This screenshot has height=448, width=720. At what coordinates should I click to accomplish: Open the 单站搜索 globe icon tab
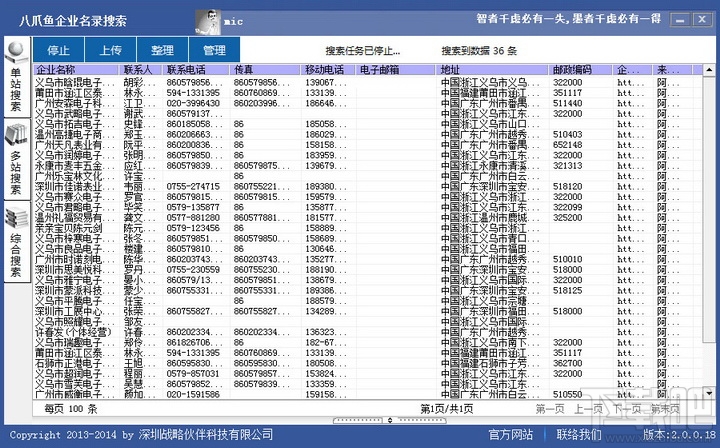(17, 77)
